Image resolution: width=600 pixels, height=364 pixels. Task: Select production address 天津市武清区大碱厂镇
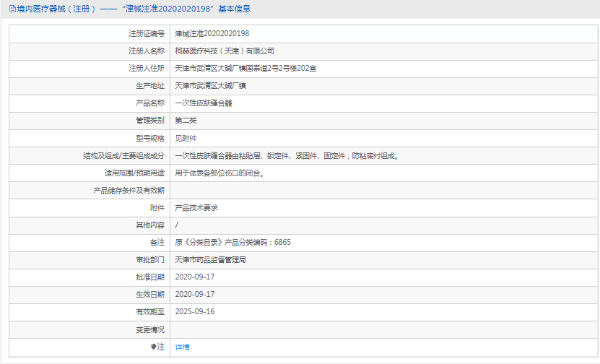click(210, 86)
